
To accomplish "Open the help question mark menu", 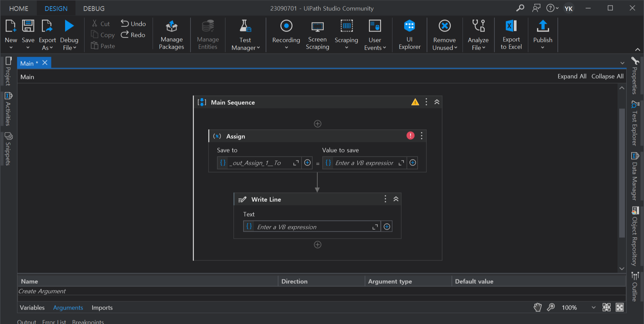I will click(x=552, y=8).
